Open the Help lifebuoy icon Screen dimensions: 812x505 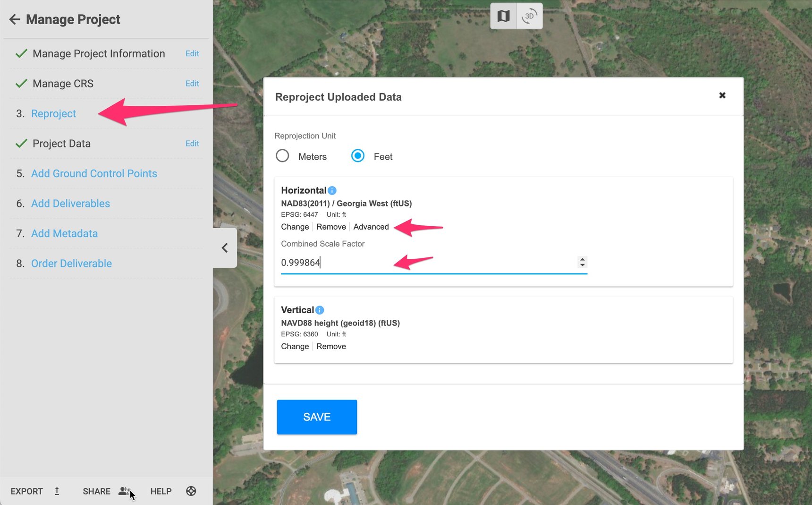[191, 491]
